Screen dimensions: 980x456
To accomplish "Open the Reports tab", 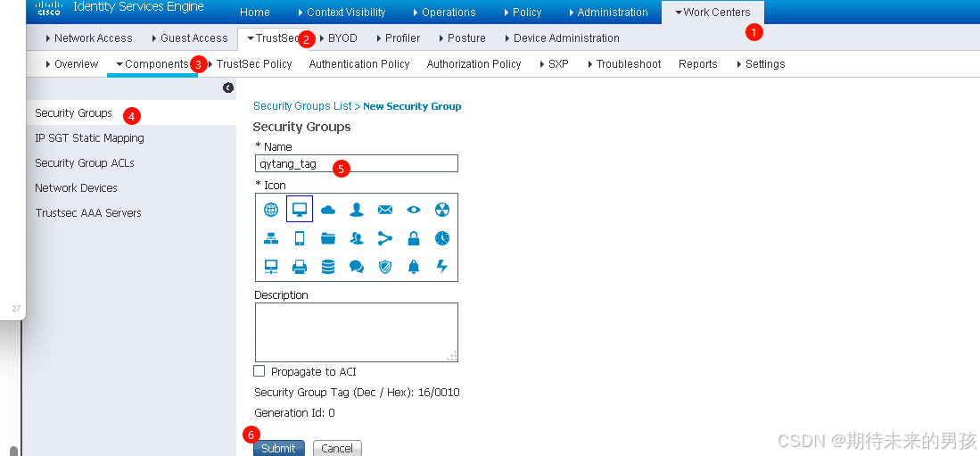I will click(698, 63).
